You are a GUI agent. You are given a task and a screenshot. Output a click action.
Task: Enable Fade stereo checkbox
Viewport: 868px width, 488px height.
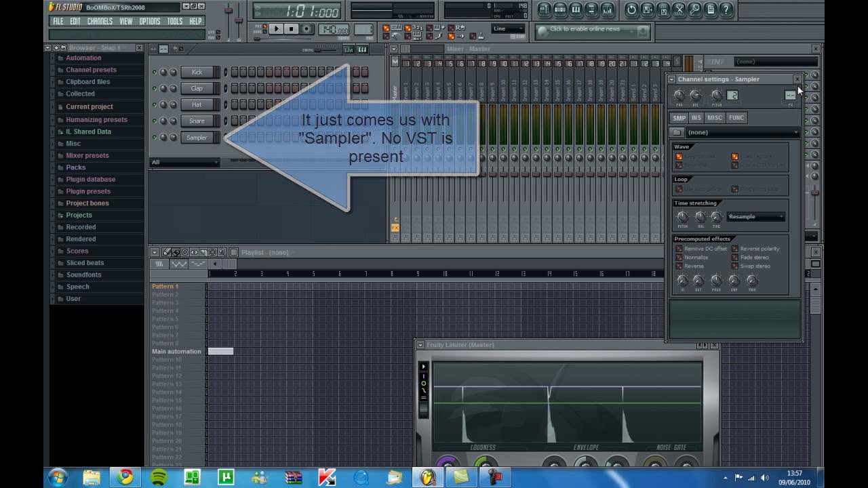pyautogui.click(x=734, y=258)
